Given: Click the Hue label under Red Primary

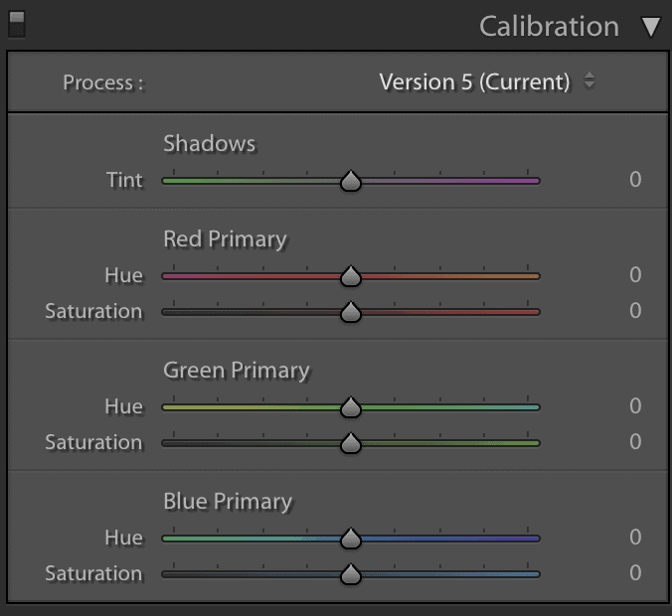Looking at the screenshot, I should tap(124, 275).
